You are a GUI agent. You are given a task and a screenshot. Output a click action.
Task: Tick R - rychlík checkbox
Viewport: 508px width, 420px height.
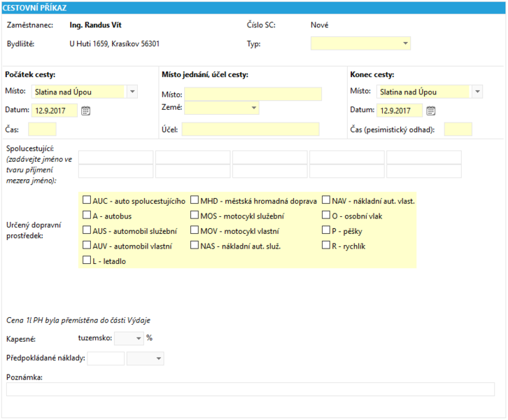[x=326, y=245]
